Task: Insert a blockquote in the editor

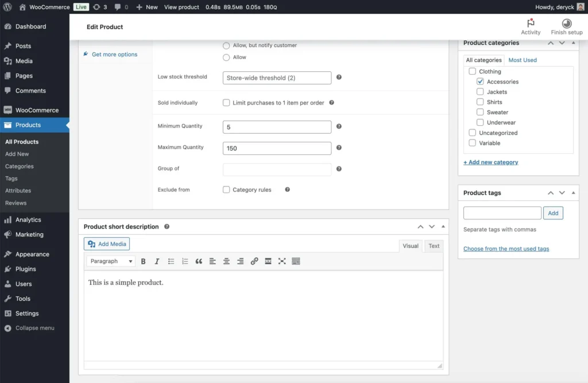Action: tap(199, 261)
